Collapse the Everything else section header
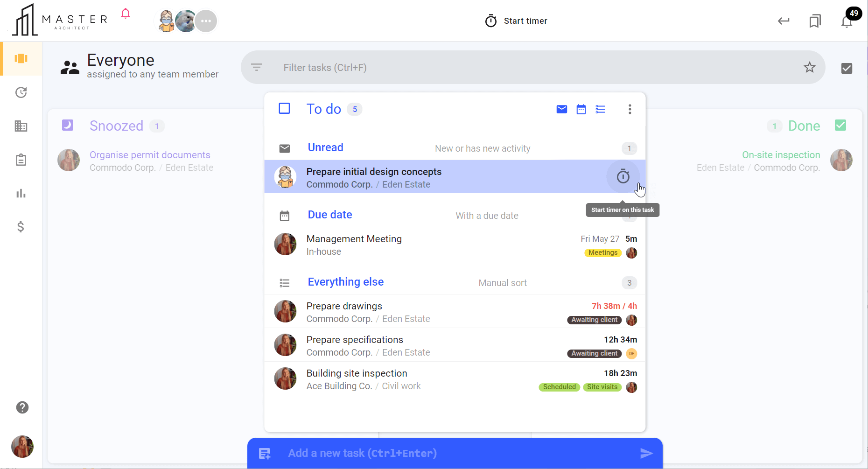 pyautogui.click(x=455, y=282)
